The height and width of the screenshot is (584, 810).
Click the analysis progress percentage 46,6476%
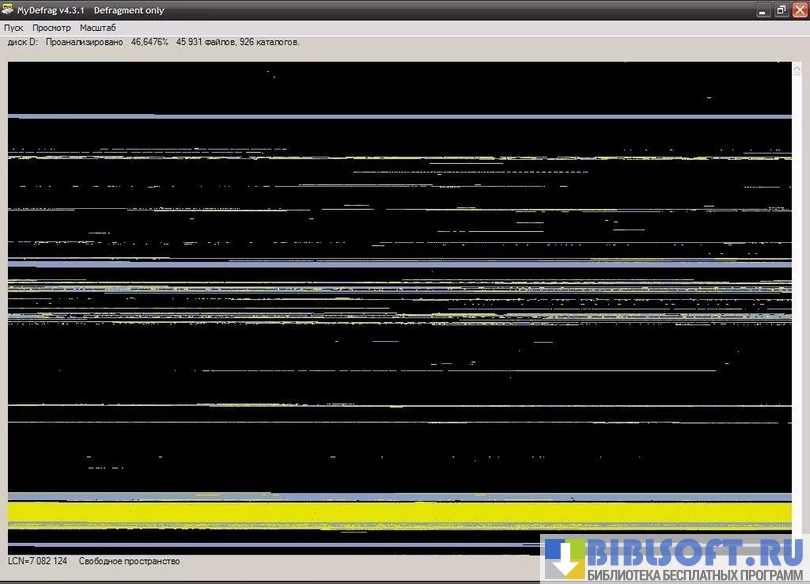pyautogui.click(x=150, y=42)
